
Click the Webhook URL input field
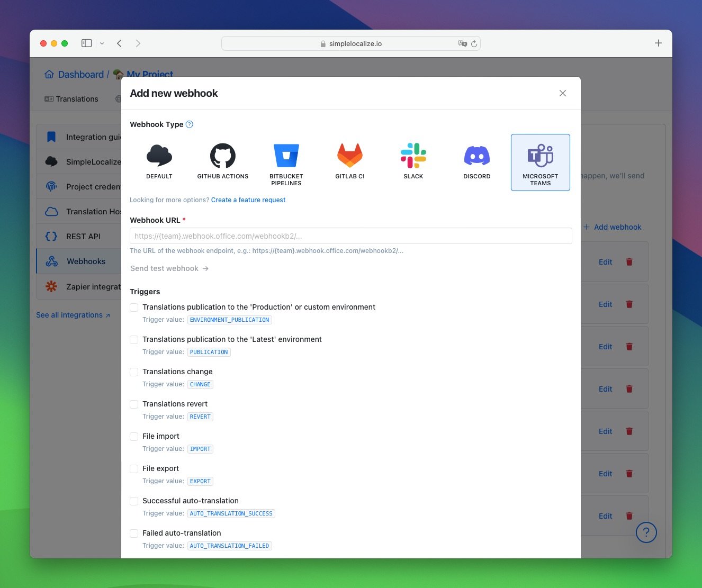click(x=351, y=236)
